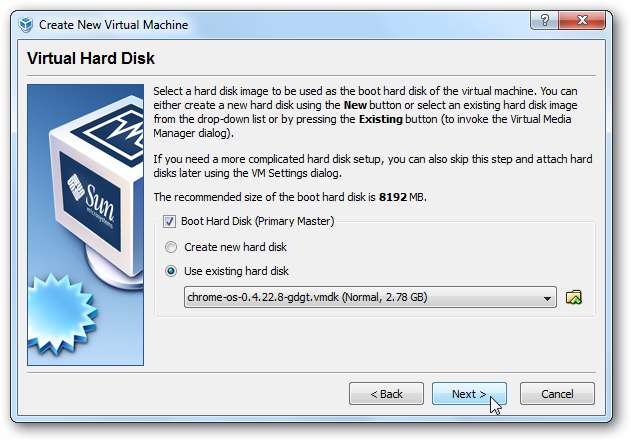This screenshot has width=631, height=441.
Task: Expand the hard disk dropdown arrow
Action: (x=547, y=298)
